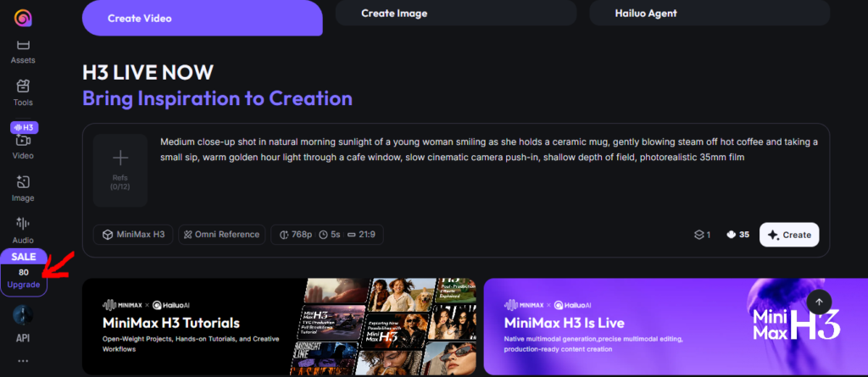Open the Omni Reference mode selector
Image resolution: width=868 pixels, height=377 pixels.
pyautogui.click(x=221, y=235)
